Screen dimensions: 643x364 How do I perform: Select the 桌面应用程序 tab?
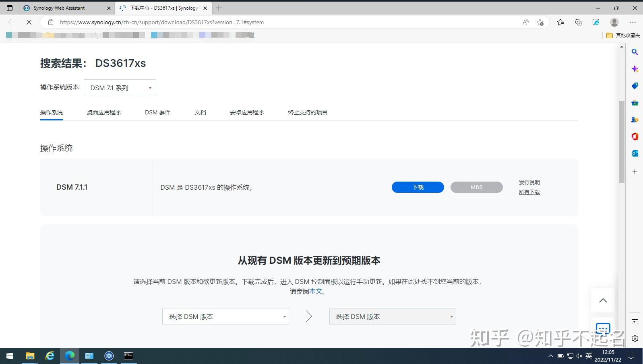(x=104, y=112)
